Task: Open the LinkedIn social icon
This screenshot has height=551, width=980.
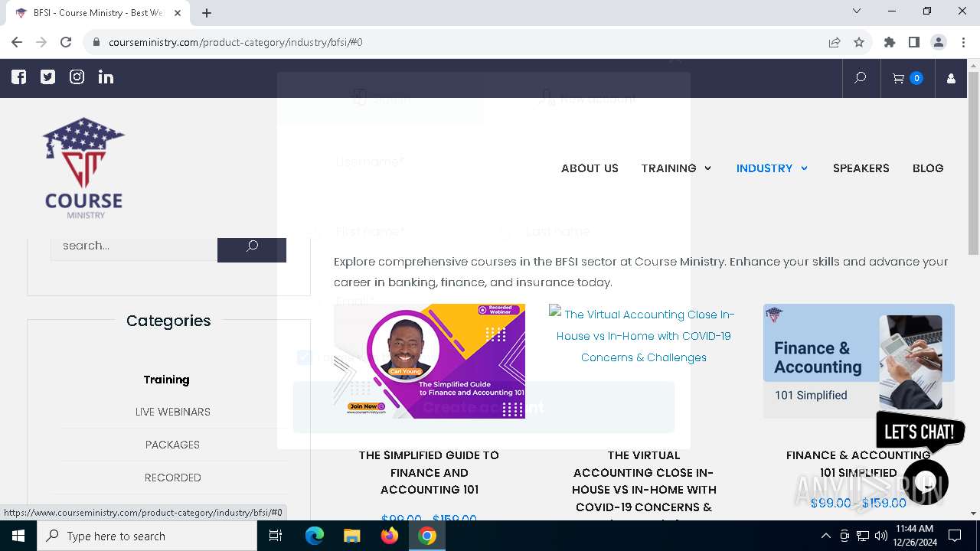Action: pos(106,77)
